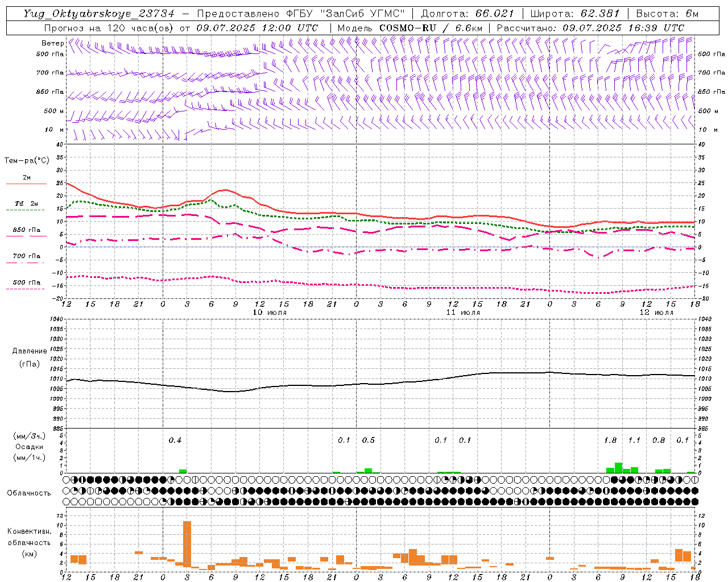Click the 0.5 precipitation total
The height and width of the screenshot is (582, 728).
click(369, 440)
